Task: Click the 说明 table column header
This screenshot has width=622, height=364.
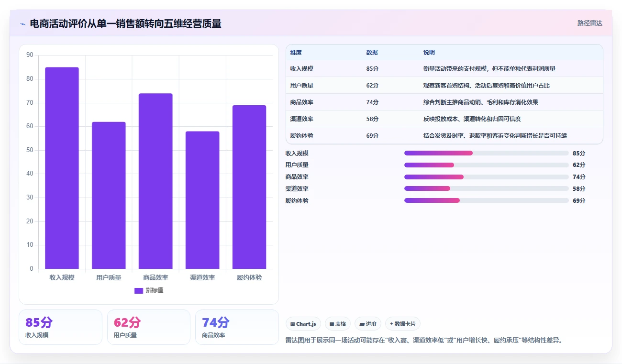Action: [429, 53]
